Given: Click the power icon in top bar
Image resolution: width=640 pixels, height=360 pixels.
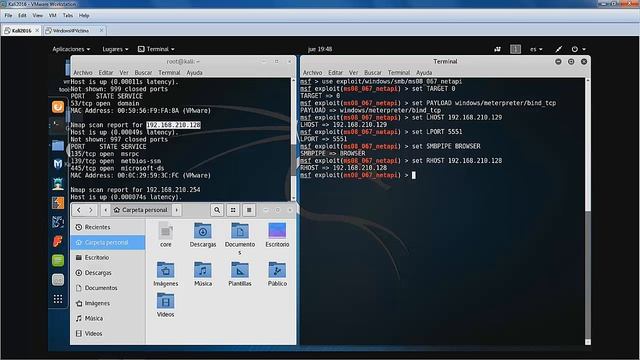Looking at the screenshot, I should click(x=578, y=49).
